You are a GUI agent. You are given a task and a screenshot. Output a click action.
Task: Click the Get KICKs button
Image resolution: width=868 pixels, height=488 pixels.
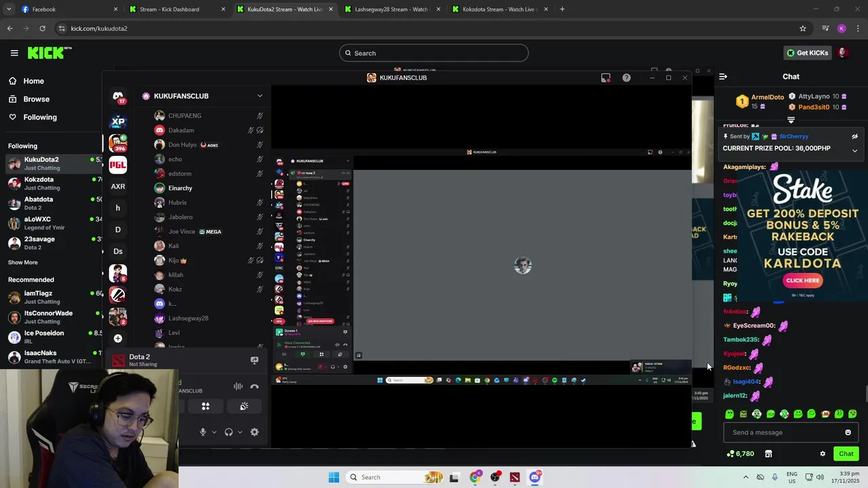[x=807, y=53]
